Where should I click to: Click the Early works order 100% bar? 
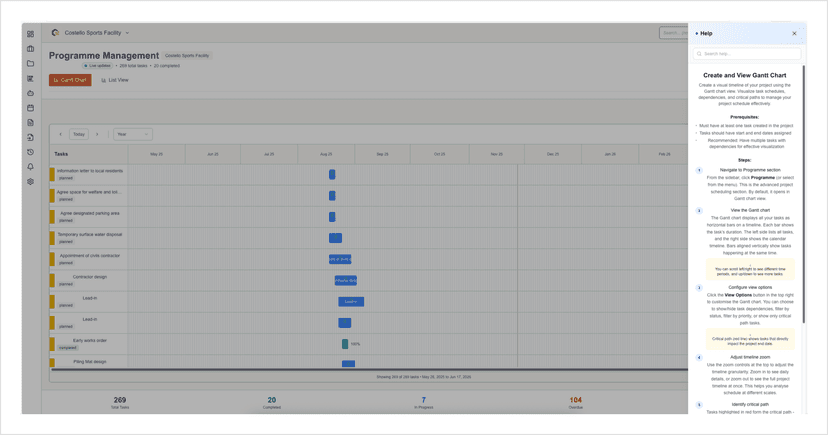click(x=345, y=344)
